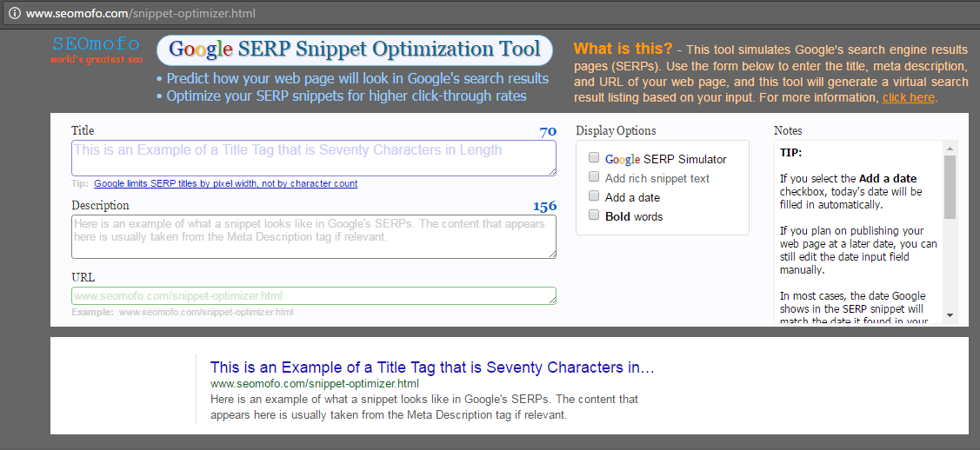The width and height of the screenshot is (980, 450).
Task: Open the 'click here' more information link
Action: tap(908, 97)
